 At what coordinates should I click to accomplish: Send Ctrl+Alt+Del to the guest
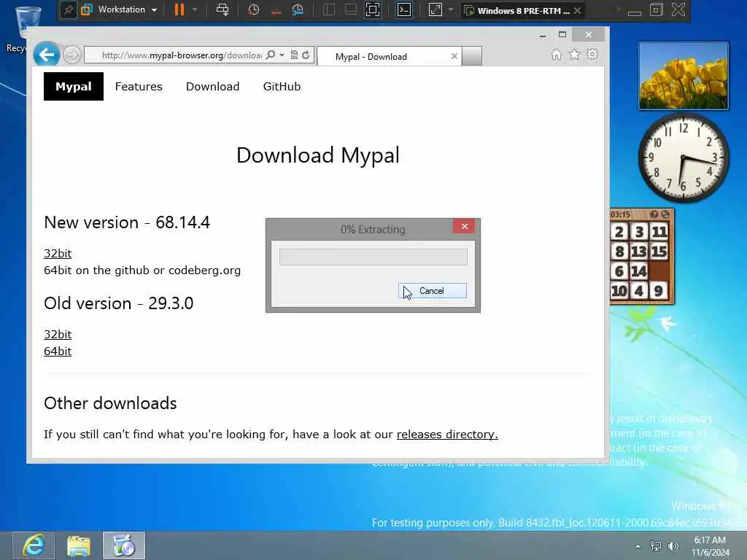coord(222,9)
